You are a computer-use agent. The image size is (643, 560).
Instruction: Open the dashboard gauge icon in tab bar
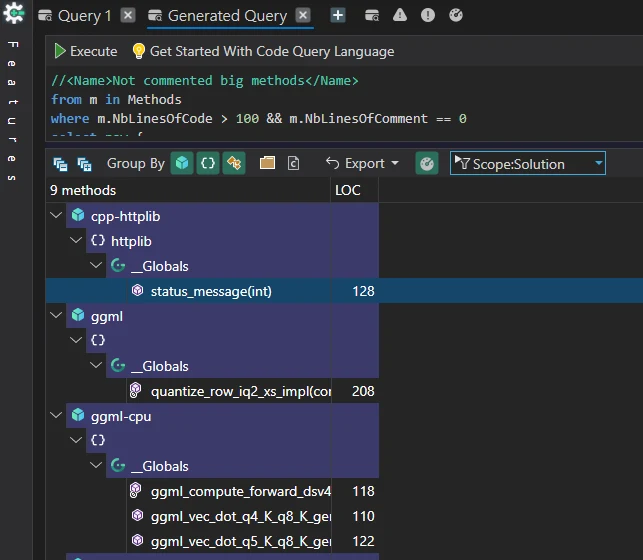coord(456,16)
